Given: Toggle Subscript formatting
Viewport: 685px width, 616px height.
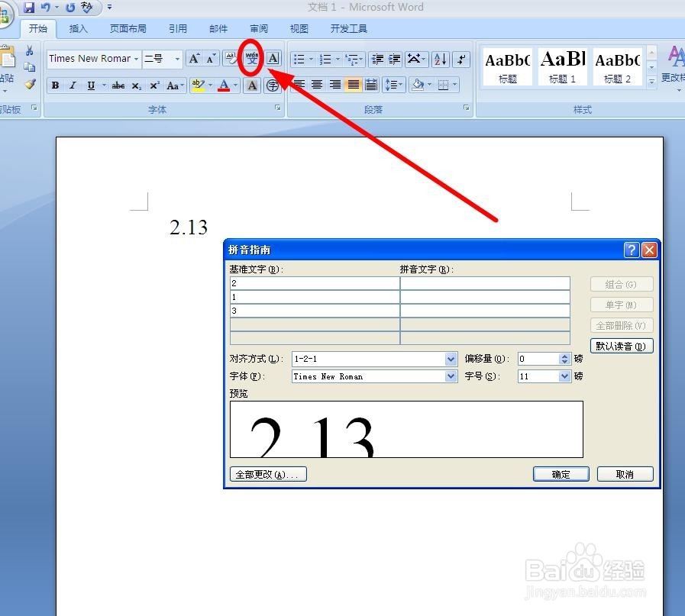Looking at the screenshot, I should pos(136,85).
